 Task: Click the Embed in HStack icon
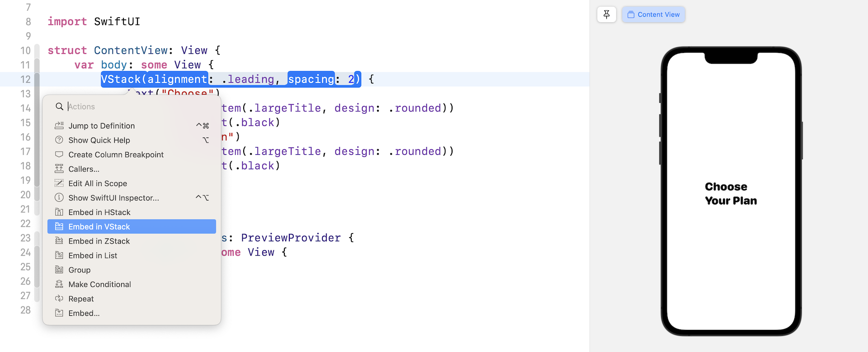[59, 212]
